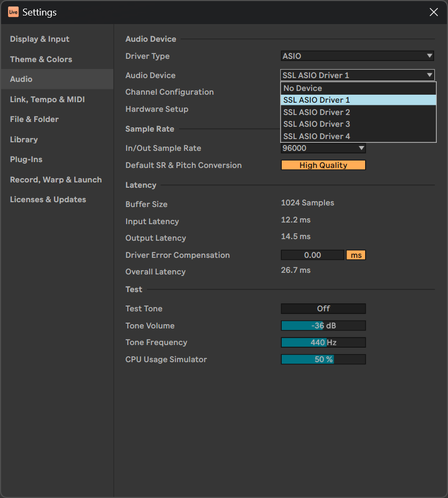Screen dimensions: 448x498
Task: Close the Settings window
Action: click(x=434, y=12)
